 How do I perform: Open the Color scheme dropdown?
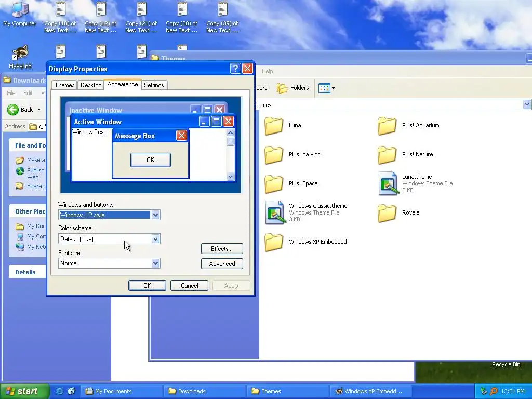click(x=155, y=239)
